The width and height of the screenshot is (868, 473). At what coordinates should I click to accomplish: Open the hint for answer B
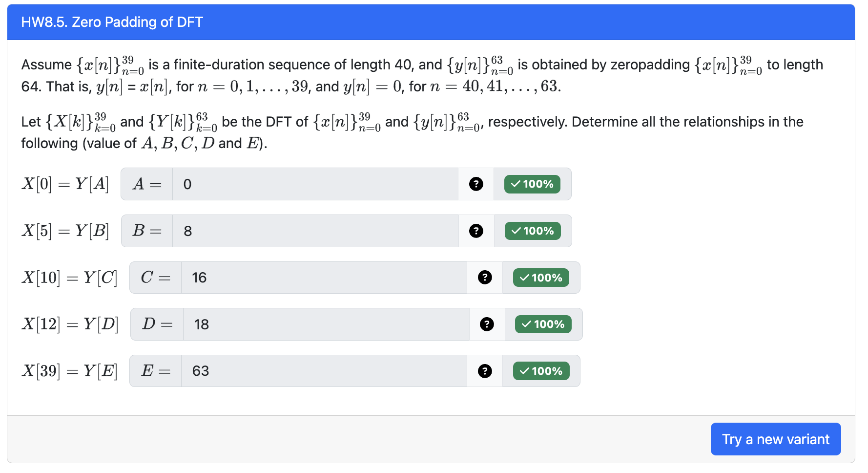pyautogui.click(x=476, y=231)
